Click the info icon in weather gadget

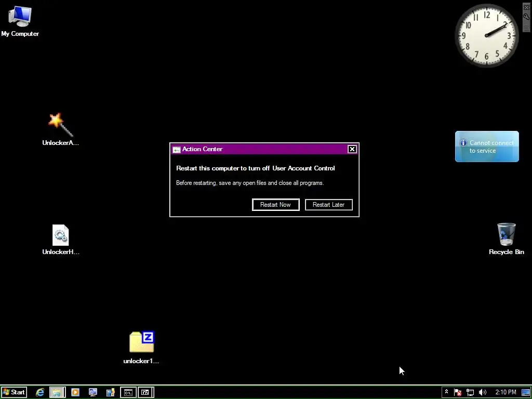[x=463, y=143]
